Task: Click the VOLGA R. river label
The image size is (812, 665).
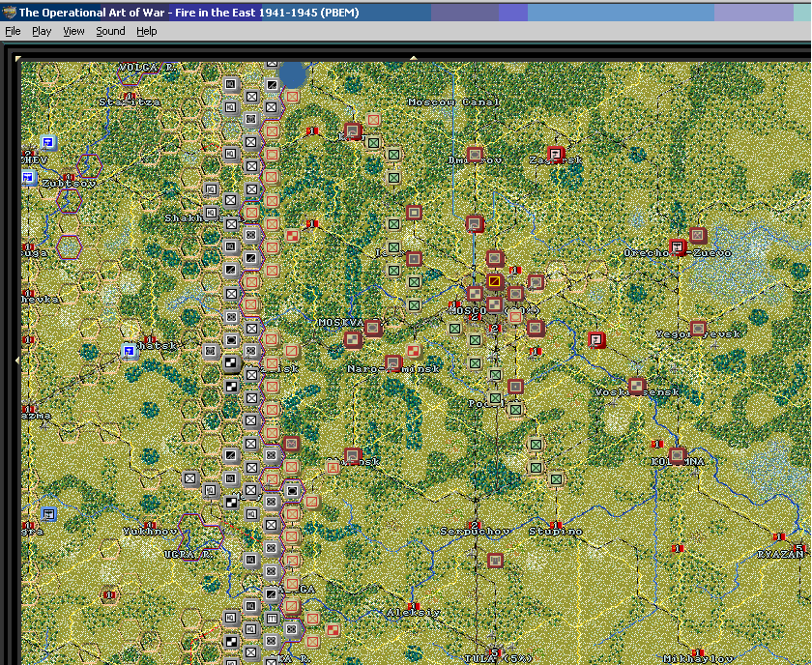Action: [148, 68]
